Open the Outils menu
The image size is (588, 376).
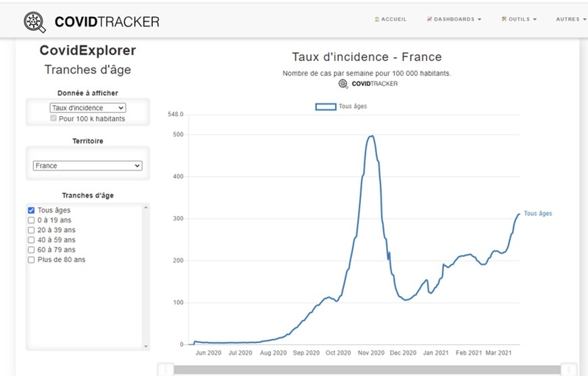[519, 19]
